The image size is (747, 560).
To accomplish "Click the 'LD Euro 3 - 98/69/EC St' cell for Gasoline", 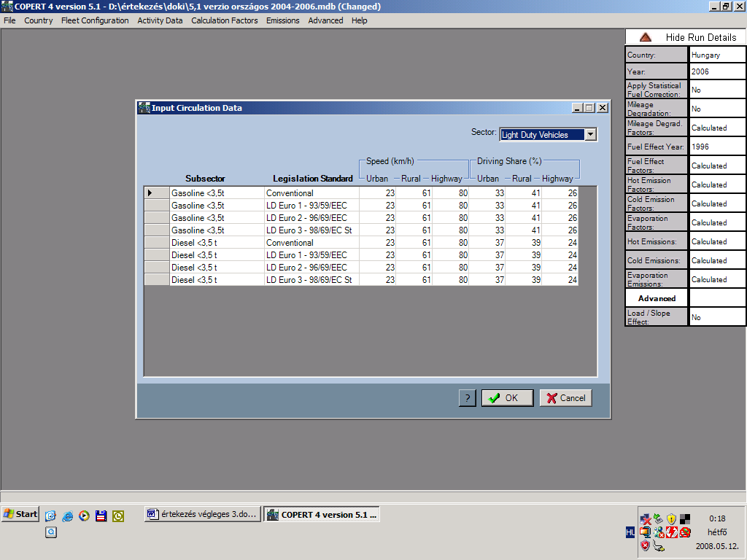I will pyautogui.click(x=311, y=230).
